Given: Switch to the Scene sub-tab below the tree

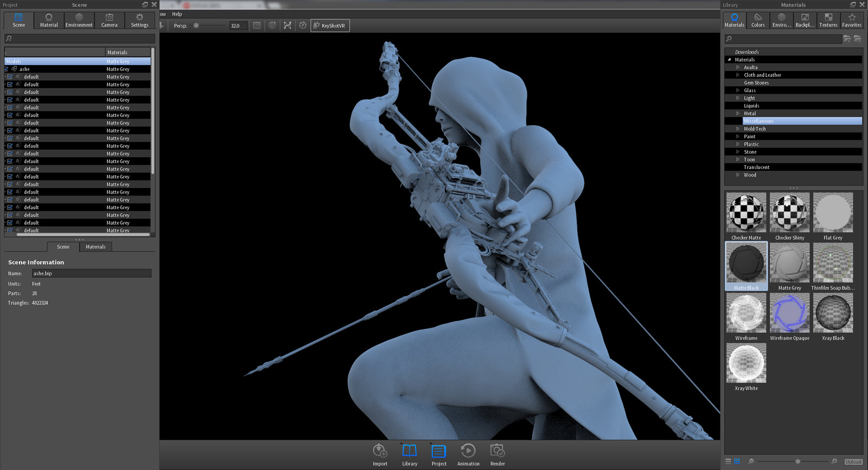Looking at the screenshot, I should 63,247.
